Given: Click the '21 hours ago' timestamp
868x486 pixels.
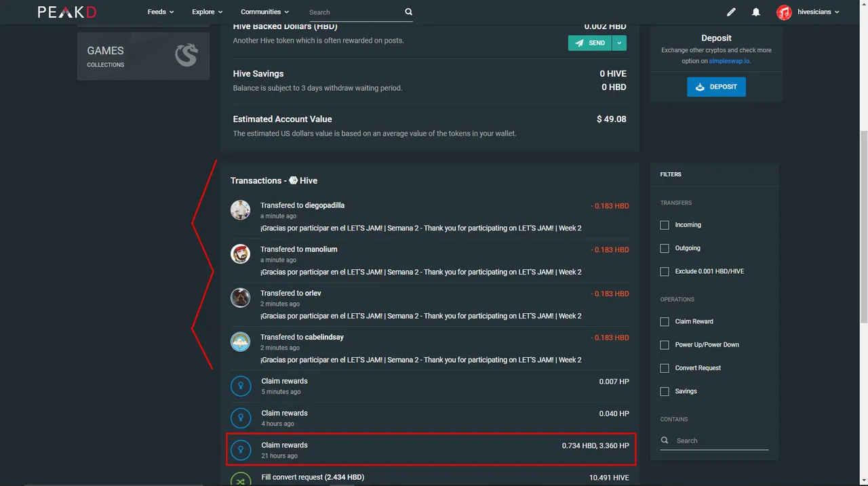Looking at the screenshot, I should 279,455.
